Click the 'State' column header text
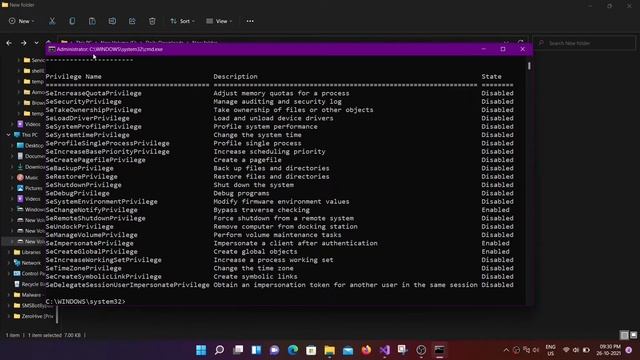The width and height of the screenshot is (640, 360). [x=491, y=76]
